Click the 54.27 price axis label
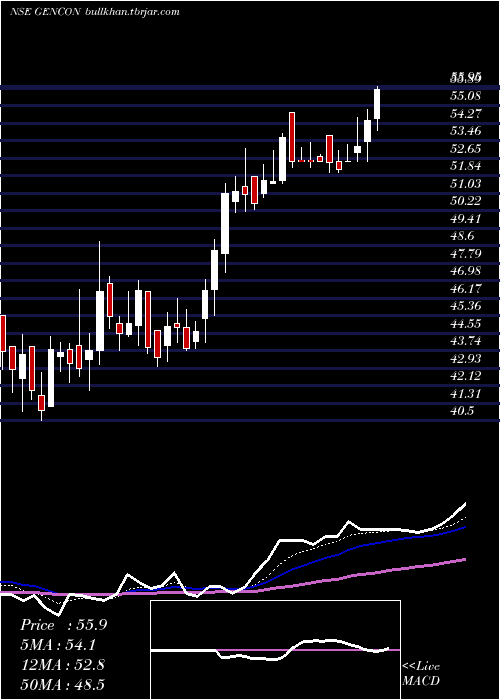The image size is (500, 700). pos(465,113)
